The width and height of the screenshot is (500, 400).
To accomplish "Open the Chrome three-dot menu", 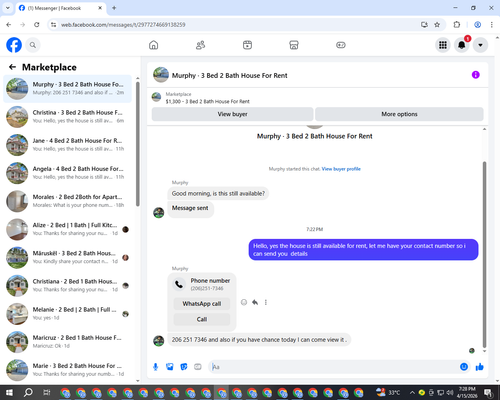I will [491, 25].
